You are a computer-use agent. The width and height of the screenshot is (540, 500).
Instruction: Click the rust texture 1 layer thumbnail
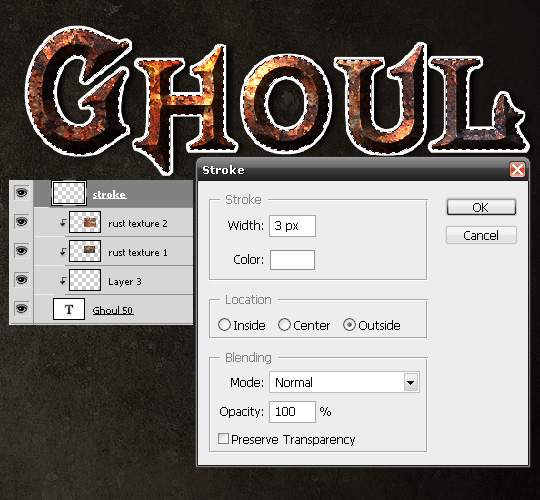pos(85,251)
